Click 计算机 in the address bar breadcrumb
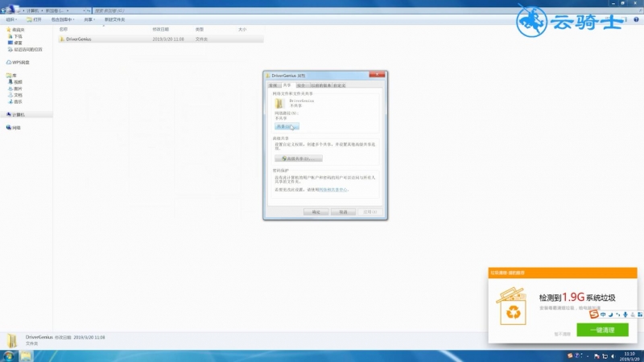Image resolution: width=644 pixels, height=362 pixels. tap(32, 10)
